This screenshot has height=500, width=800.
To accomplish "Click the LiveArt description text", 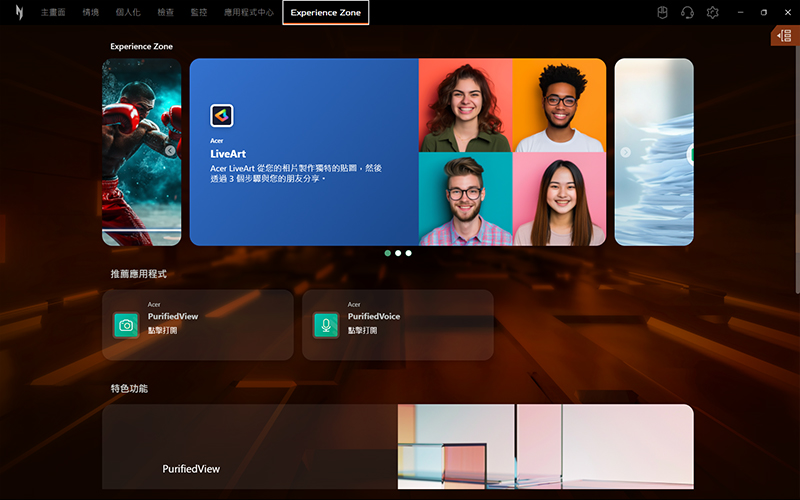I will pyautogui.click(x=296, y=173).
